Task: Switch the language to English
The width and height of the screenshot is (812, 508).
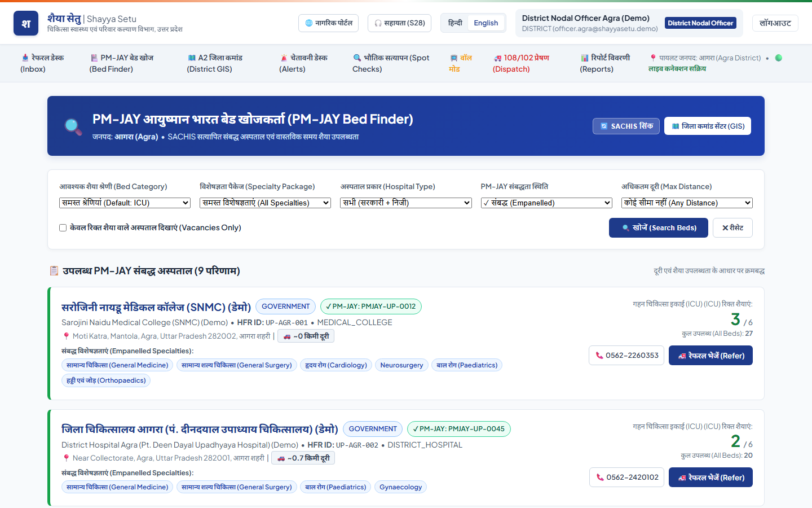Action: point(486,23)
